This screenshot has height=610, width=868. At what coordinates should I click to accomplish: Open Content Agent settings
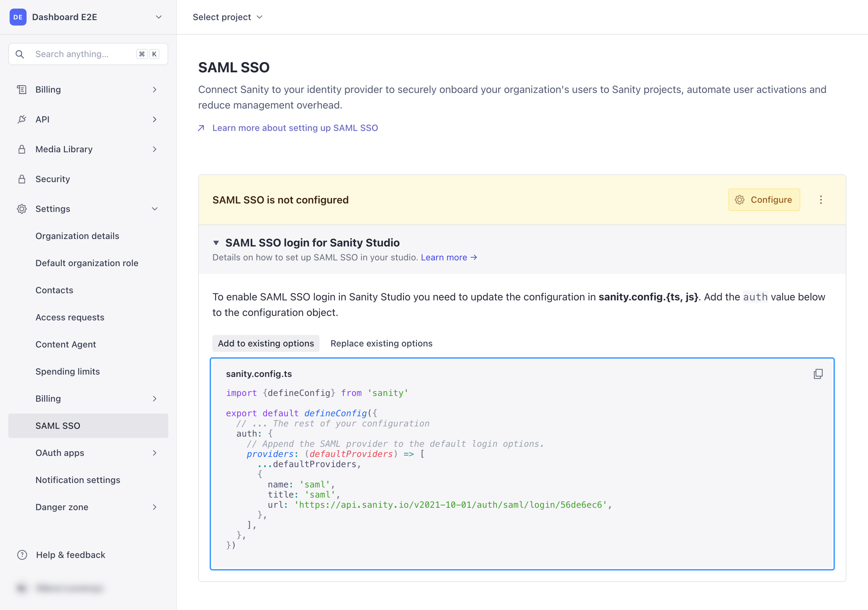(x=88, y=344)
